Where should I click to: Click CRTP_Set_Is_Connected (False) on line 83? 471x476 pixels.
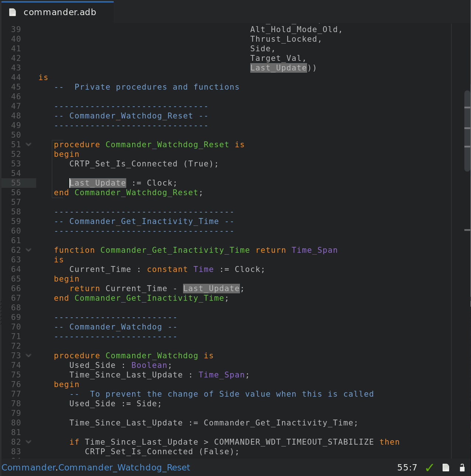[162, 452]
